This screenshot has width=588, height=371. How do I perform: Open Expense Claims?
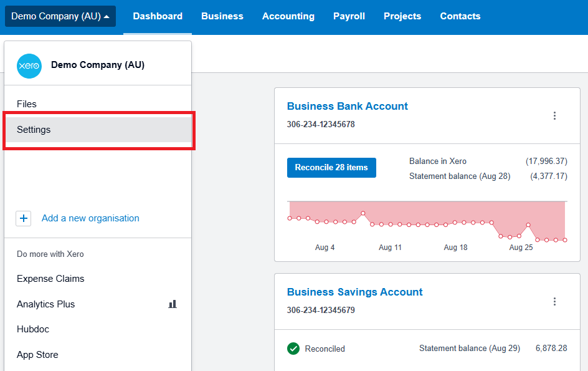click(50, 279)
